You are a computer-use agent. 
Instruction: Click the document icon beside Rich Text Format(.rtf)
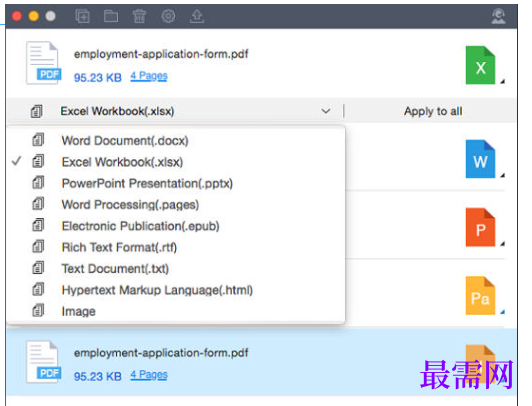point(38,247)
